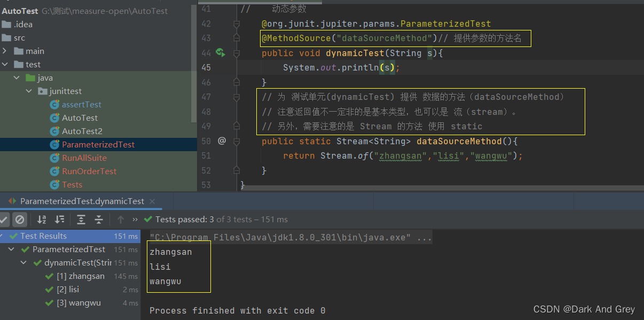
Task: Click green check beside [3] wangwu
Action: (50, 303)
